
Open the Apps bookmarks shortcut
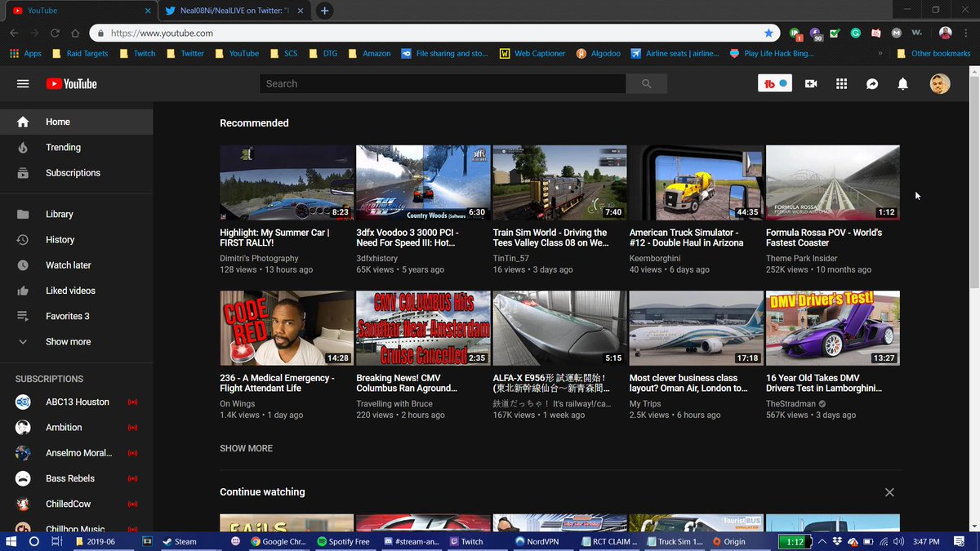[25, 54]
